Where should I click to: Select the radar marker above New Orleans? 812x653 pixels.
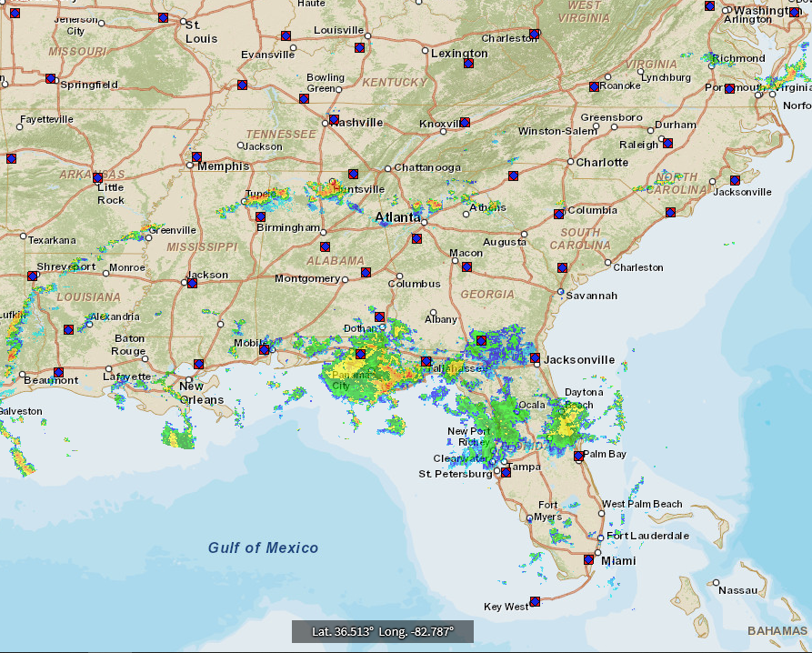[198, 364]
